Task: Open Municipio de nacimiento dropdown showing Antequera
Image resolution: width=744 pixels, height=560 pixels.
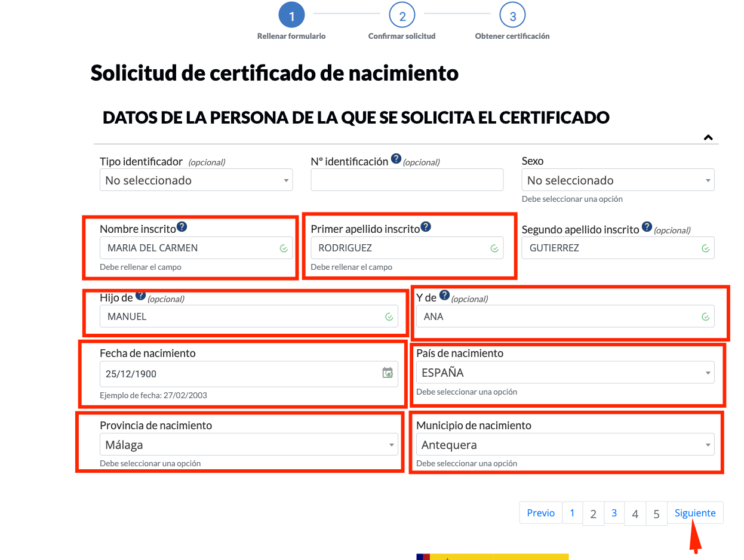Action: click(x=565, y=445)
